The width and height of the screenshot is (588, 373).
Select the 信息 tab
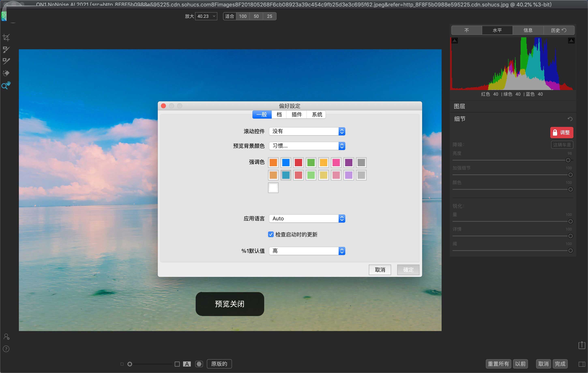pos(528,30)
